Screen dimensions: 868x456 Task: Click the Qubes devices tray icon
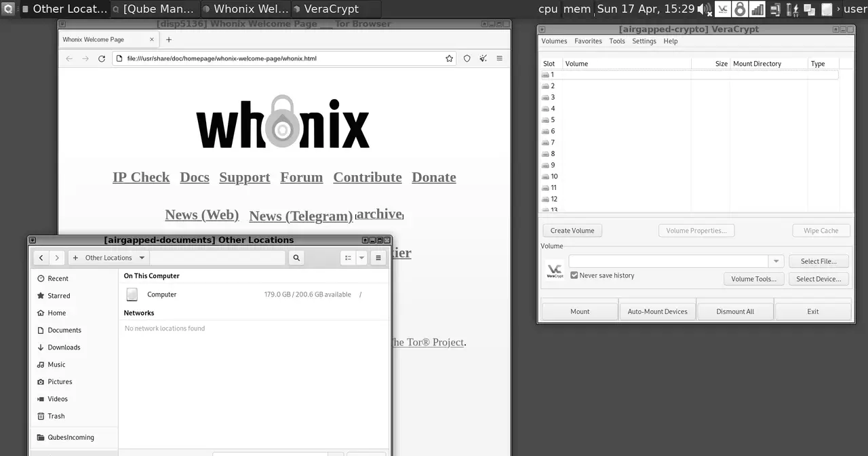775,9
